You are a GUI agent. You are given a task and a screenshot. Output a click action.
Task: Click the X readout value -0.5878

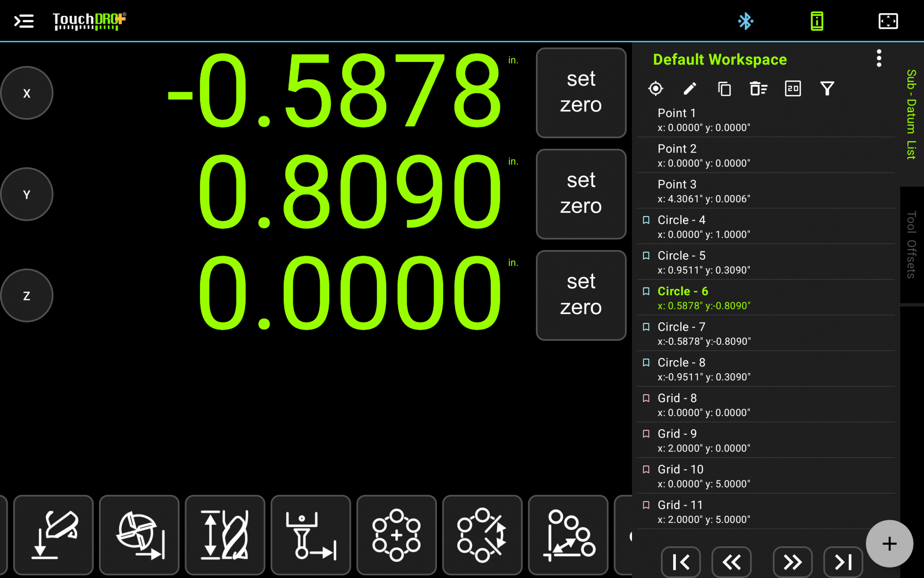[x=334, y=91]
